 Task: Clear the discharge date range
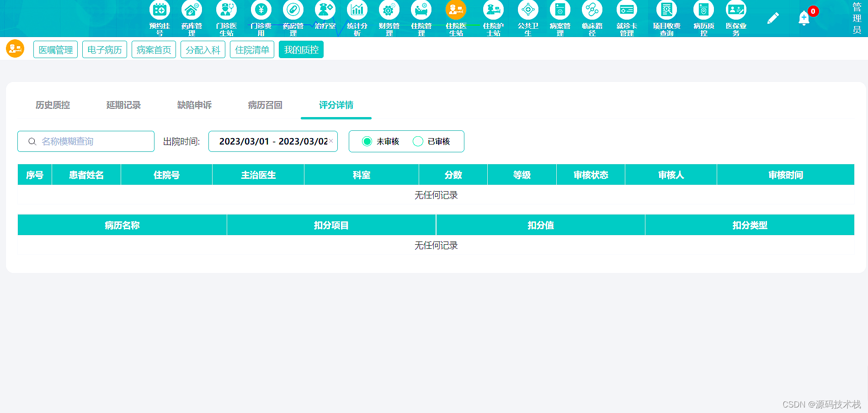tap(331, 141)
